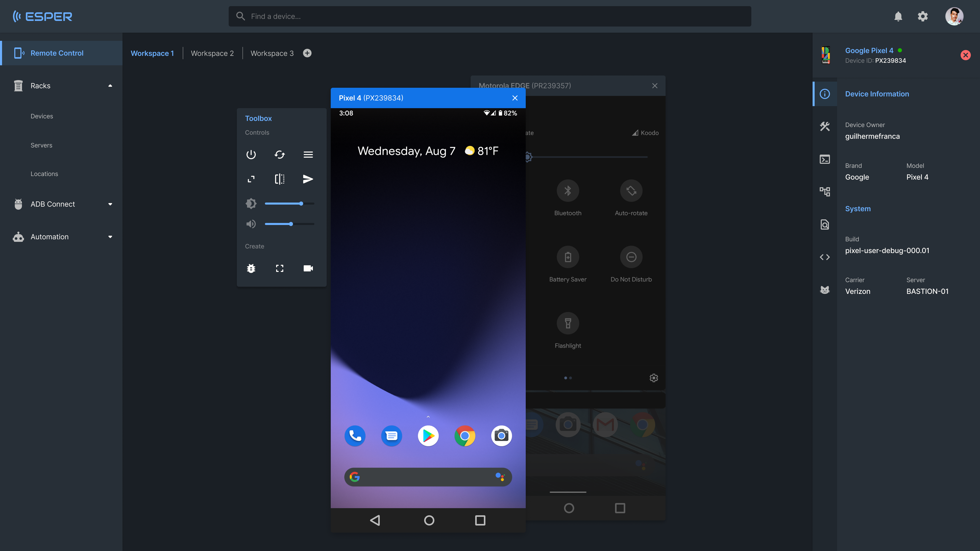
Task: Click brightness icon in Toolbox
Action: (x=251, y=204)
